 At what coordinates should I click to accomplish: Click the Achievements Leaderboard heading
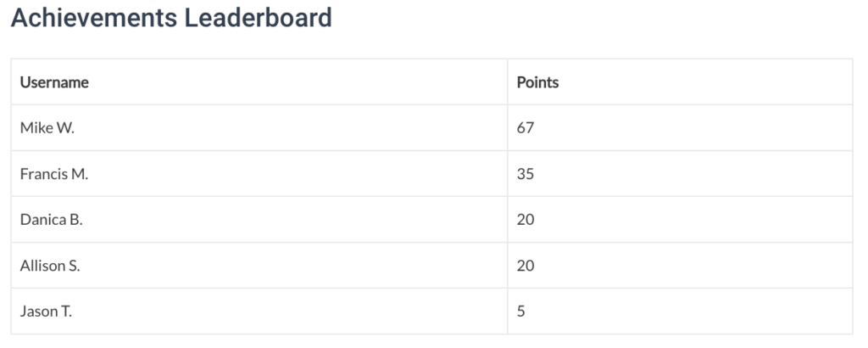coord(171,18)
